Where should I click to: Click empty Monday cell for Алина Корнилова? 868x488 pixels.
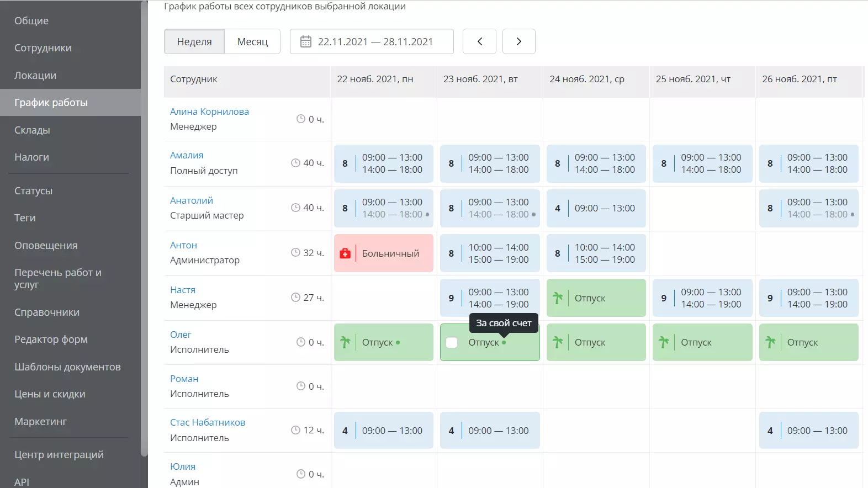click(384, 119)
